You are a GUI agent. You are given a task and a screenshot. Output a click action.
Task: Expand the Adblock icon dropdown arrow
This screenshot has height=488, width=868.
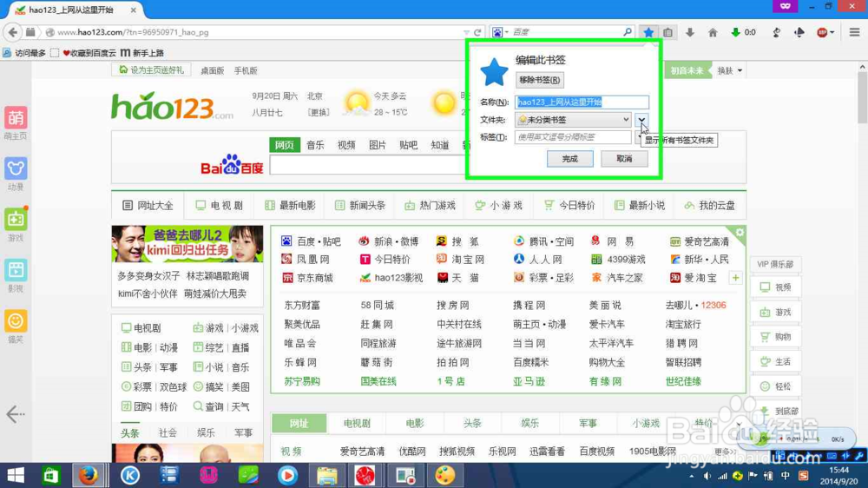(x=832, y=33)
